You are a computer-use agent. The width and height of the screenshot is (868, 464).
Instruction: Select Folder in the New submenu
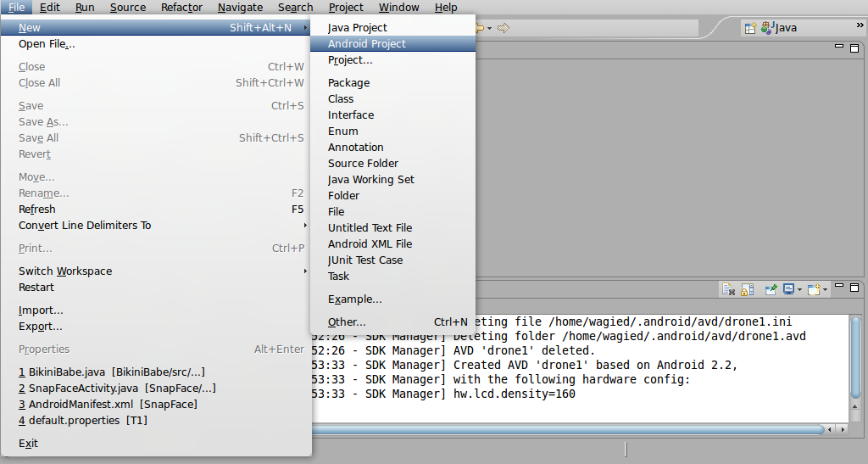coord(393,195)
